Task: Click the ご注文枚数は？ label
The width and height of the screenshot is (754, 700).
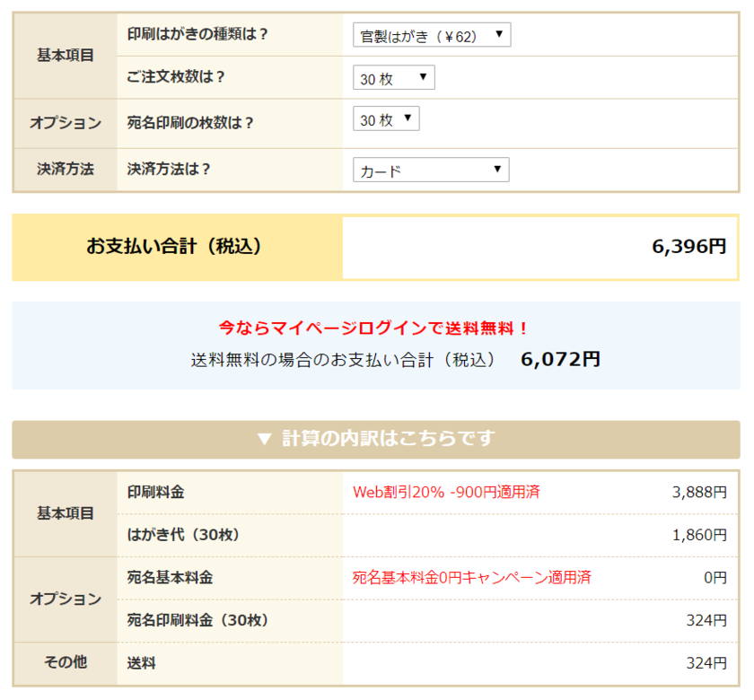Action: click(x=177, y=77)
